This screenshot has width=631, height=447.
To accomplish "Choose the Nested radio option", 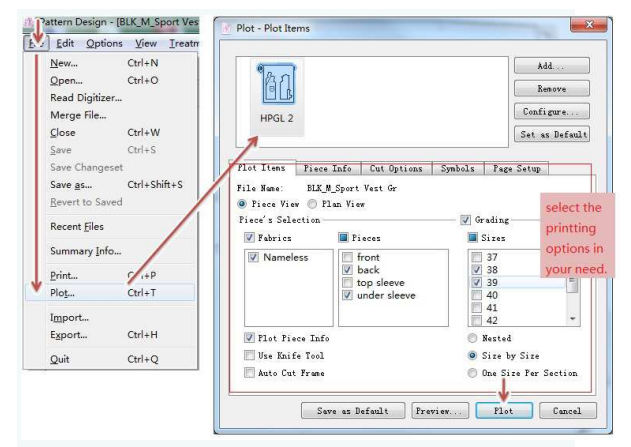I will tap(471, 338).
